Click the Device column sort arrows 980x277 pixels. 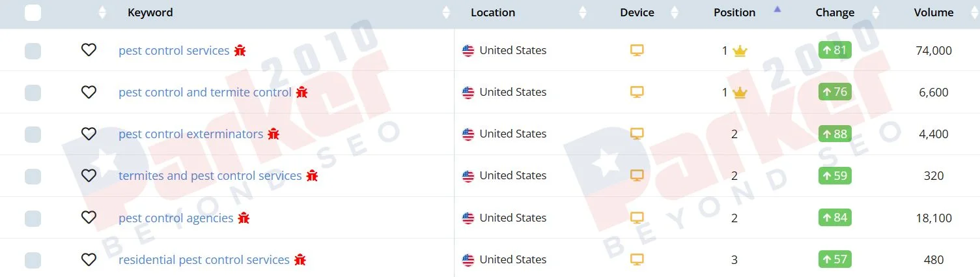tap(675, 12)
